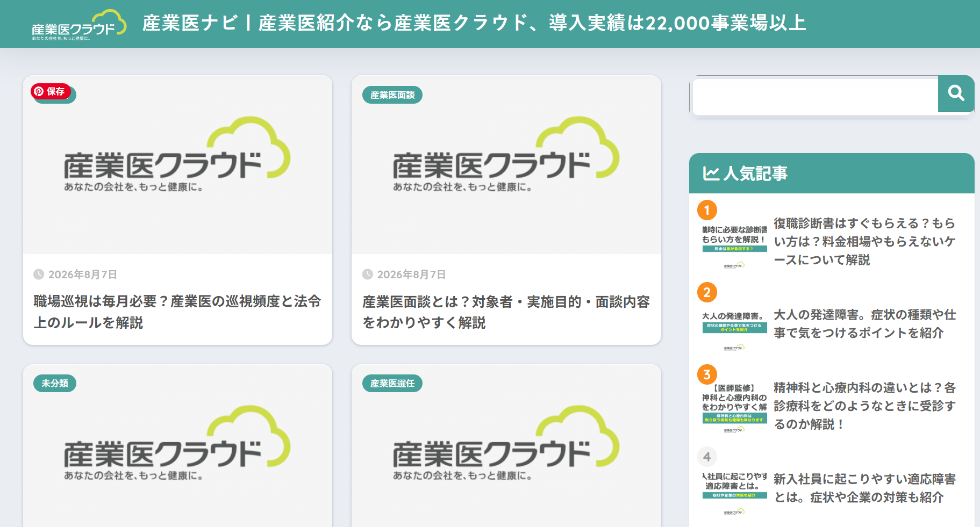
Task: Open thumbnail of 産業医面談とは article card
Action: click(x=506, y=164)
